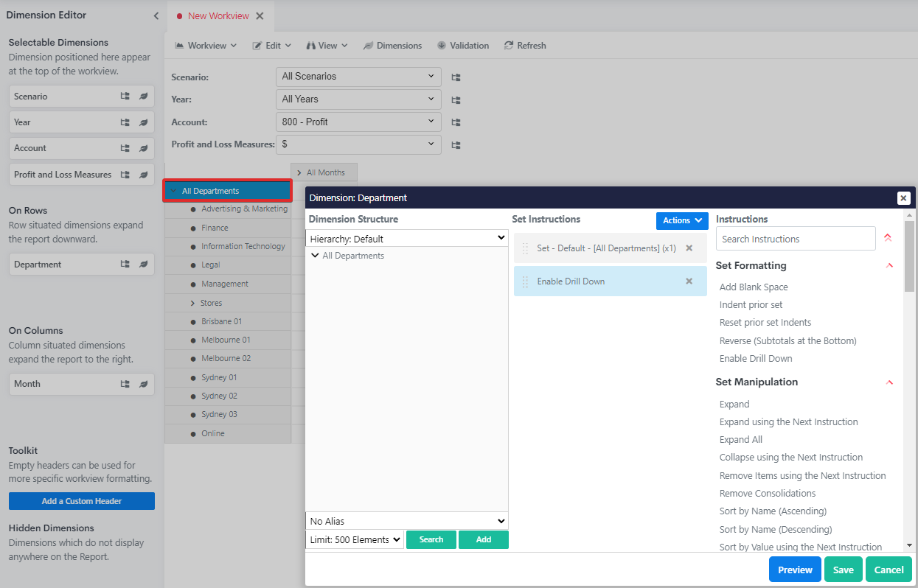Open the No Alias dropdown
Image resolution: width=918 pixels, height=588 pixels.
[407, 521]
